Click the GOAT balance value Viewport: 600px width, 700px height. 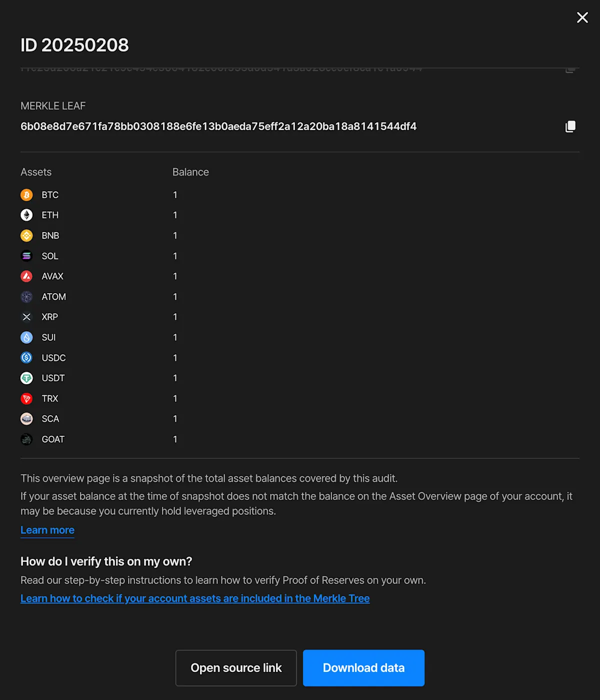point(175,439)
